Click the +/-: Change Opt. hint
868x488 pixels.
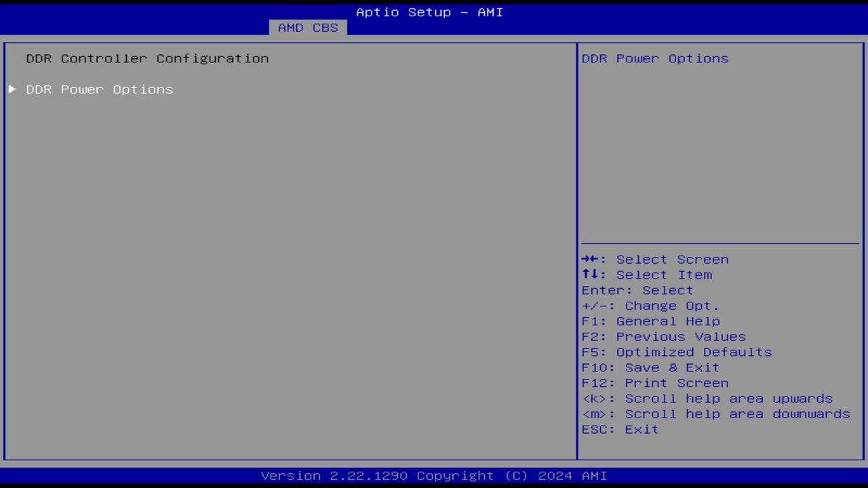[x=650, y=306]
